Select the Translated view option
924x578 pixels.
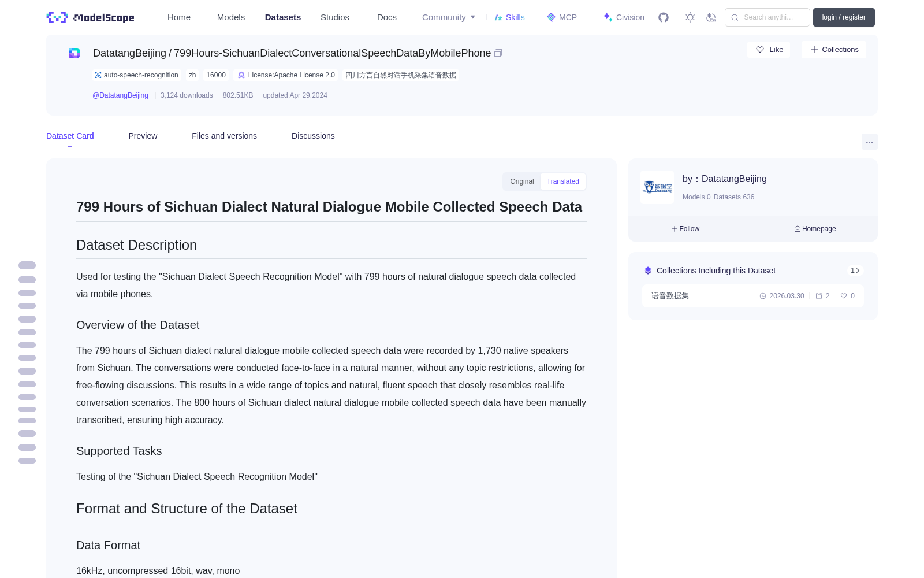click(x=563, y=181)
